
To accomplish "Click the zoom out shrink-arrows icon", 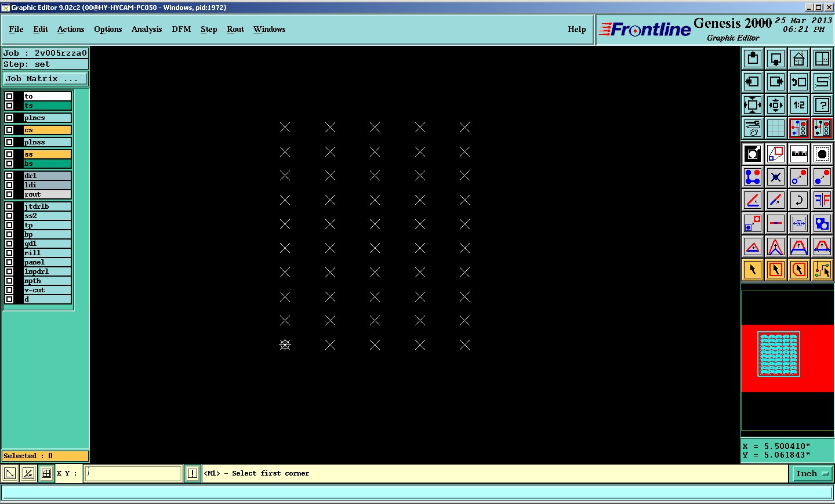I will point(776,105).
